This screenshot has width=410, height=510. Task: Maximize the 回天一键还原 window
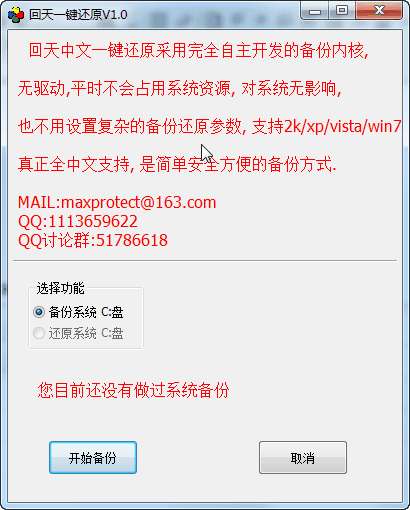341,11
